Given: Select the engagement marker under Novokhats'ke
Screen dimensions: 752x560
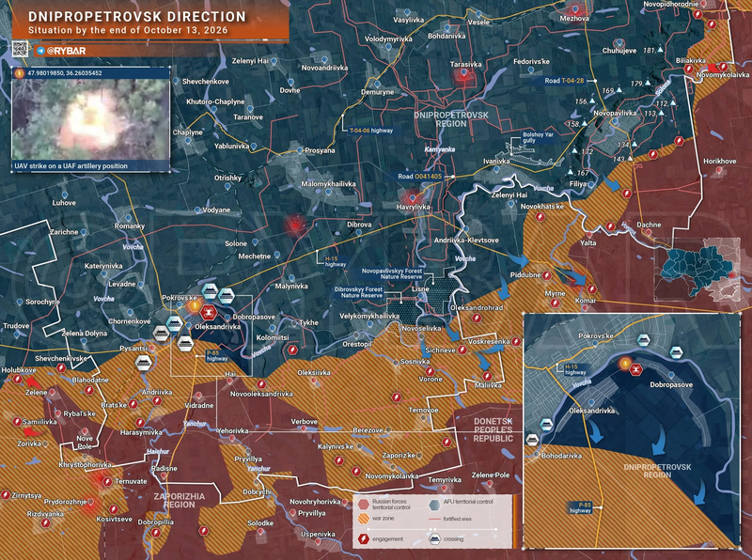Looking at the screenshot, I should (540, 217).
